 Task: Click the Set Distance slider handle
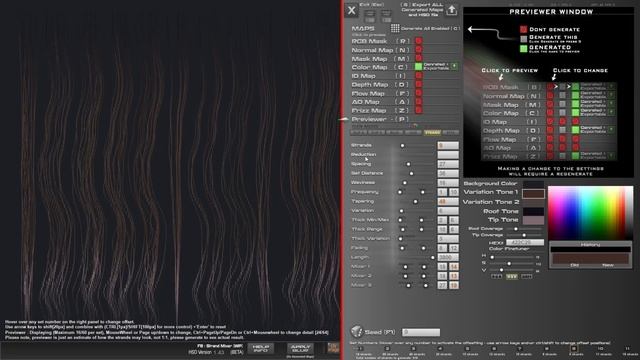pos(411,173)
